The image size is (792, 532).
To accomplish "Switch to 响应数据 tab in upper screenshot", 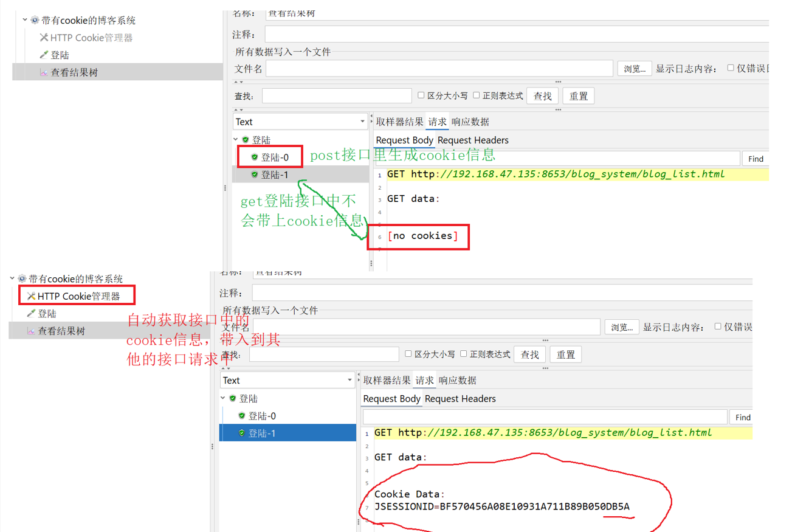I will (x=470, y=122).
